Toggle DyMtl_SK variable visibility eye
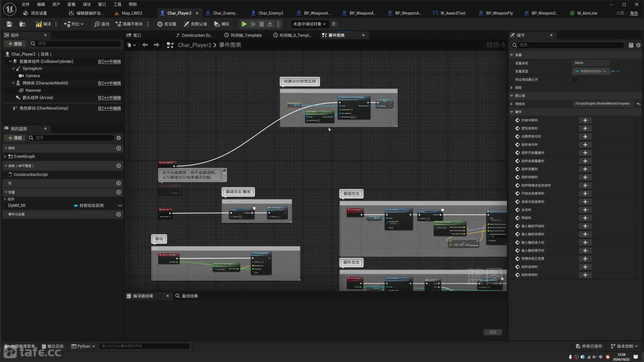Screen dimensions: 644x362 [120, 205]
